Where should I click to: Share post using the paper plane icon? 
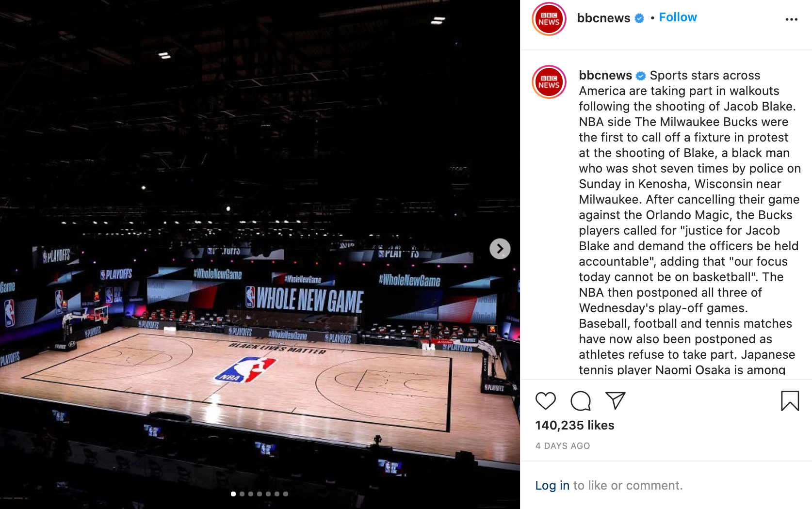coord(616,400)
